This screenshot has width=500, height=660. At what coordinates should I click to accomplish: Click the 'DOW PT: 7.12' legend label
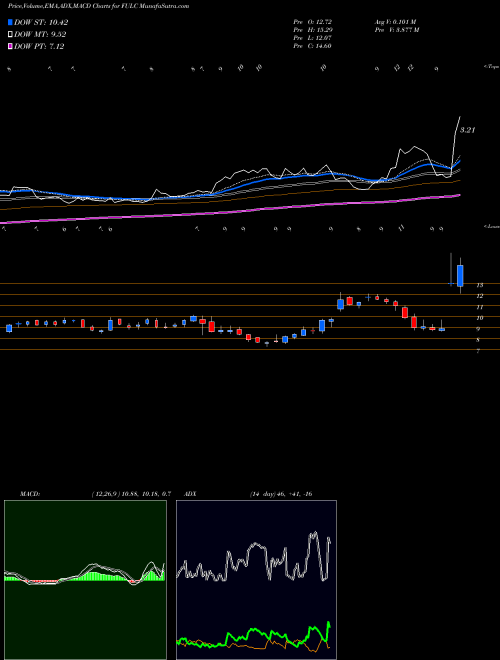(39, 46)
